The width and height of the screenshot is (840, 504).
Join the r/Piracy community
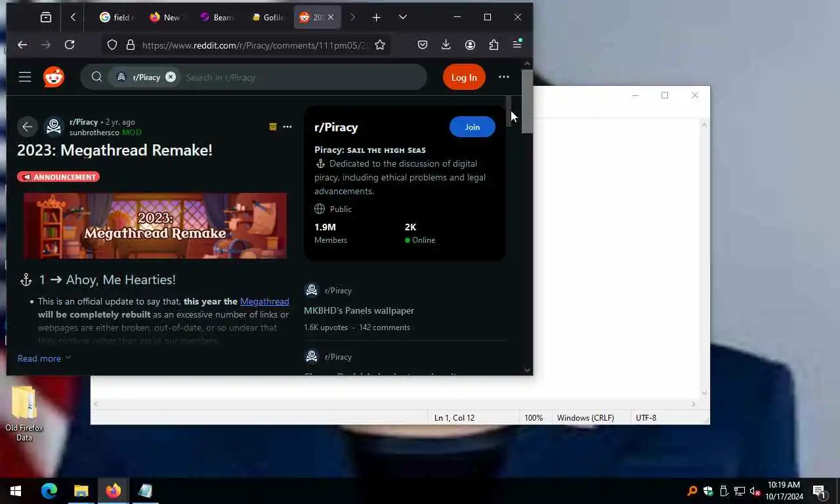click(472, 127)
